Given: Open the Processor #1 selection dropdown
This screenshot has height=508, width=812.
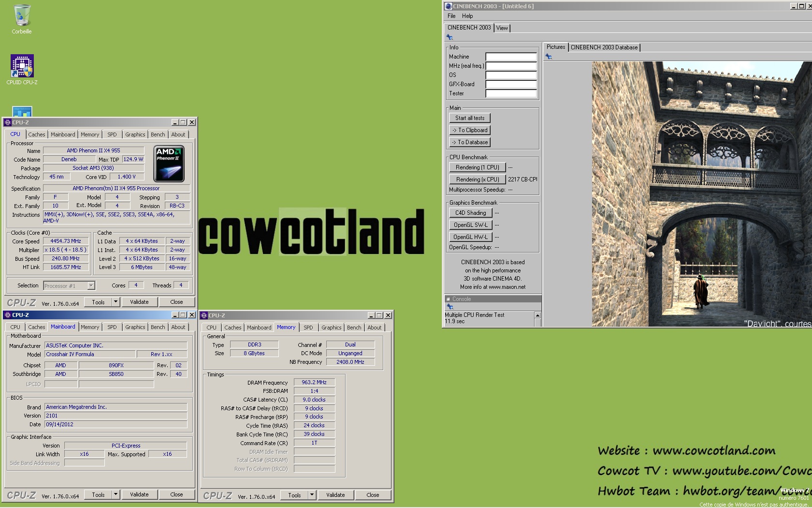Looking at the screenshot, I should click(91, 286).
